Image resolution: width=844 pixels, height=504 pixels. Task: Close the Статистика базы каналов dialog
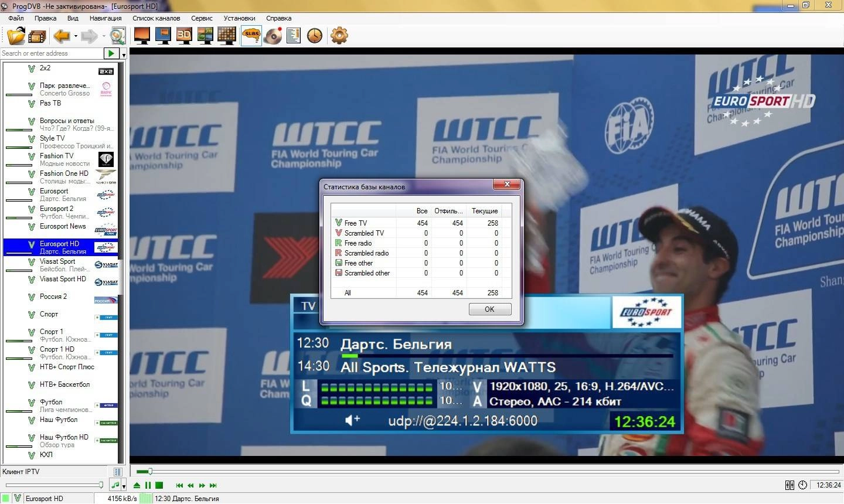coord(506,185)
